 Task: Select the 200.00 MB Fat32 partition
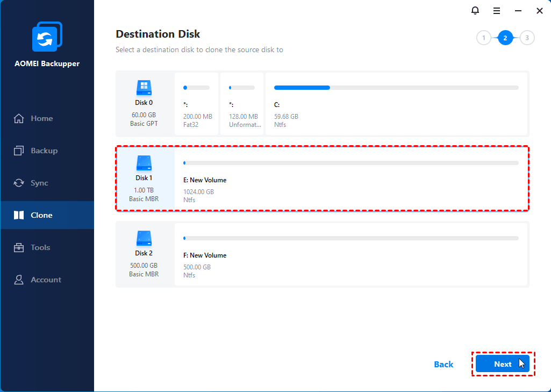click(196, 104)
